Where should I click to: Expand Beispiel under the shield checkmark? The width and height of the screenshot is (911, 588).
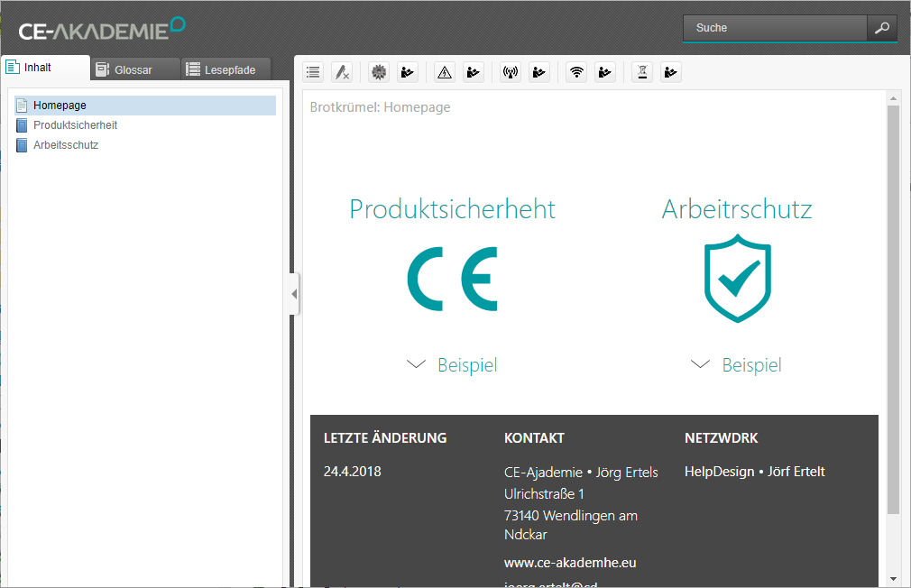(x=736, y=365)
